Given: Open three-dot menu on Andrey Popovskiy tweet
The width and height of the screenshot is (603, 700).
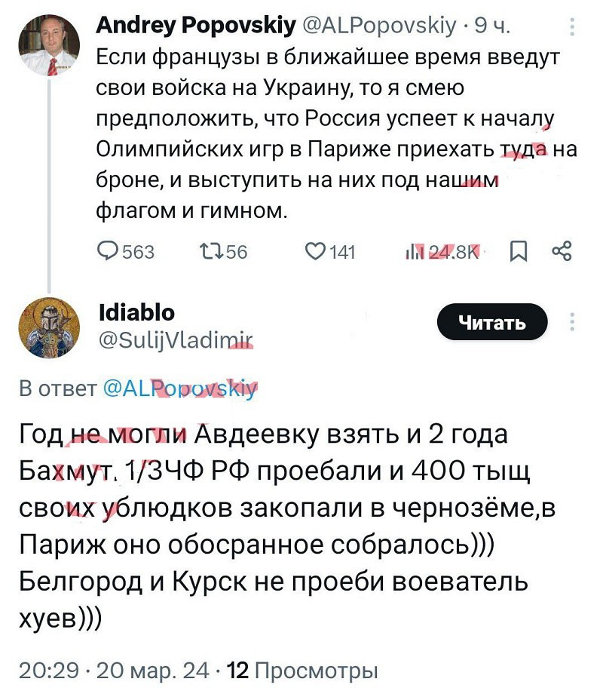Looking at the screenshot, I should (x=573, y=28).
